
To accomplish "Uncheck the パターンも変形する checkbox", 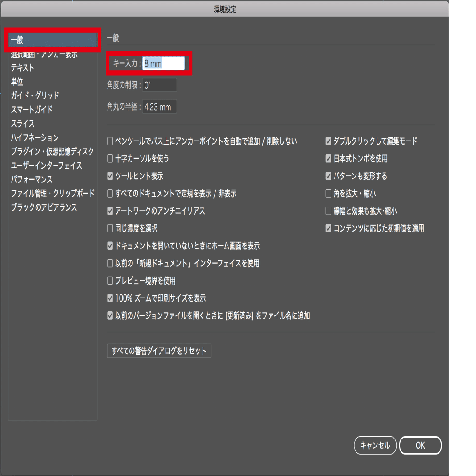I will click(x=328, y=176).
